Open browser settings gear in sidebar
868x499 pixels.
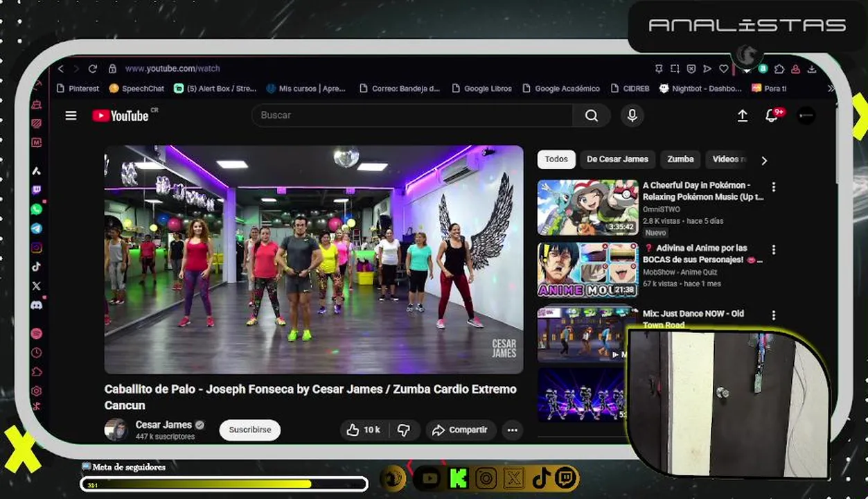(x=37, y=391)
